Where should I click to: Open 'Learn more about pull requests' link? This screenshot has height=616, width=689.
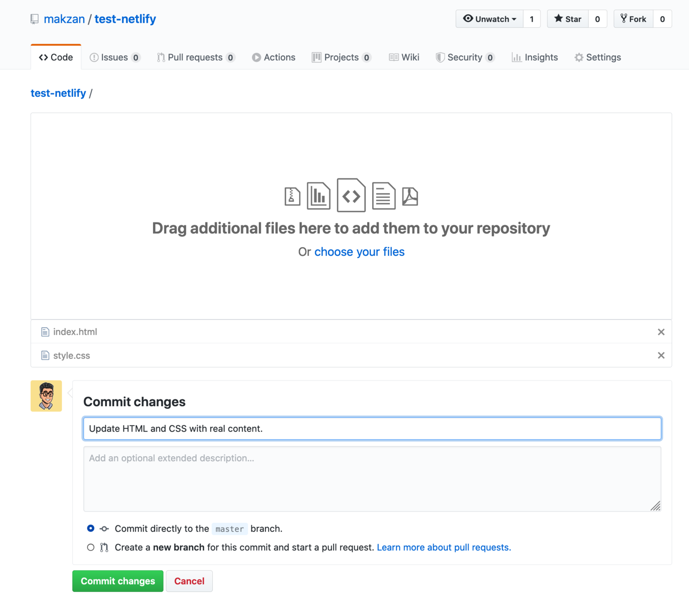click(444, 547)
